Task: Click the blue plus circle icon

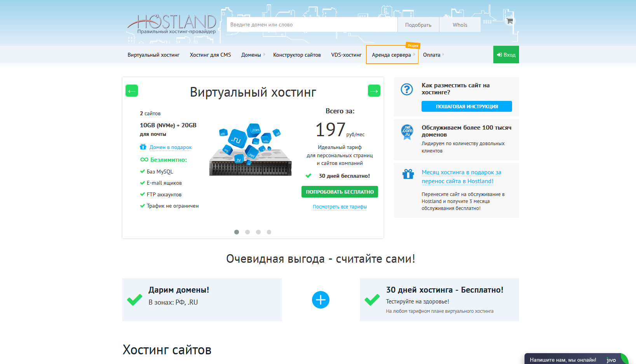Action: tap(321, 300)
